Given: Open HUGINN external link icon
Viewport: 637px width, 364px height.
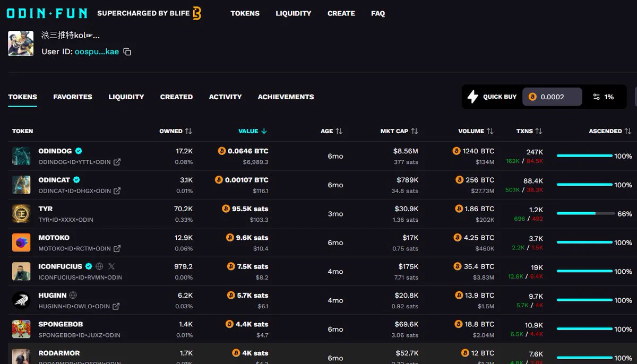Looking at the screenshot, I should coord(116,306).
